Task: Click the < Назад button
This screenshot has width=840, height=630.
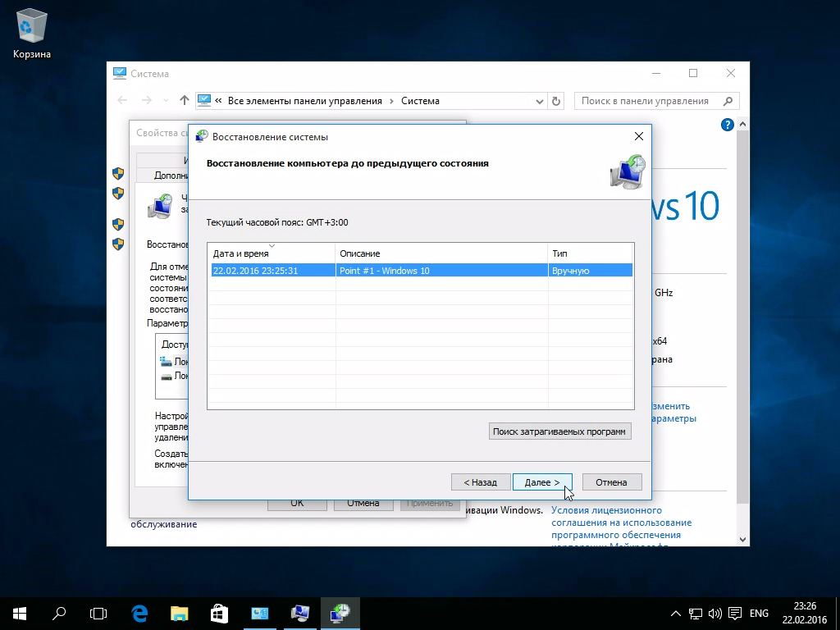Action: coord(480,482)
